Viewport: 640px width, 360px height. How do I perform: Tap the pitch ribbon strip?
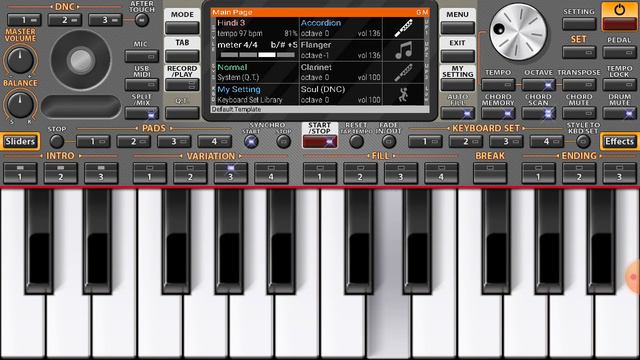pos(81,106)
